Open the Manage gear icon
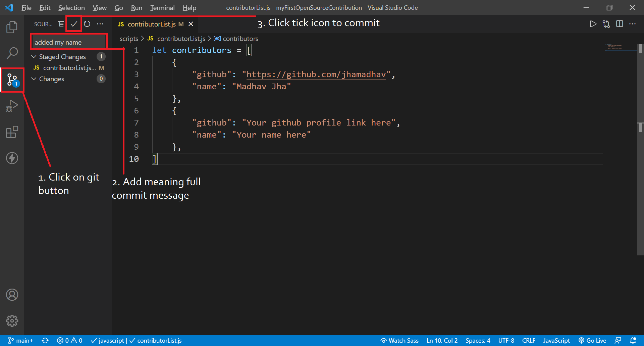Screen dimensions: 644x346 pyautogui.click(x=12, y=321)
